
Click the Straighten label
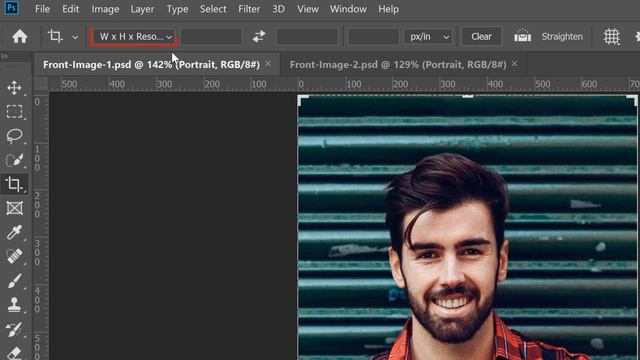tap(562, 36)
